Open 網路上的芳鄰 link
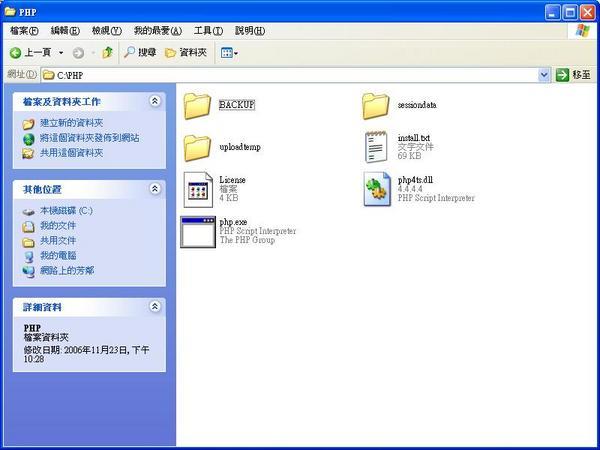 pos(67,271)
